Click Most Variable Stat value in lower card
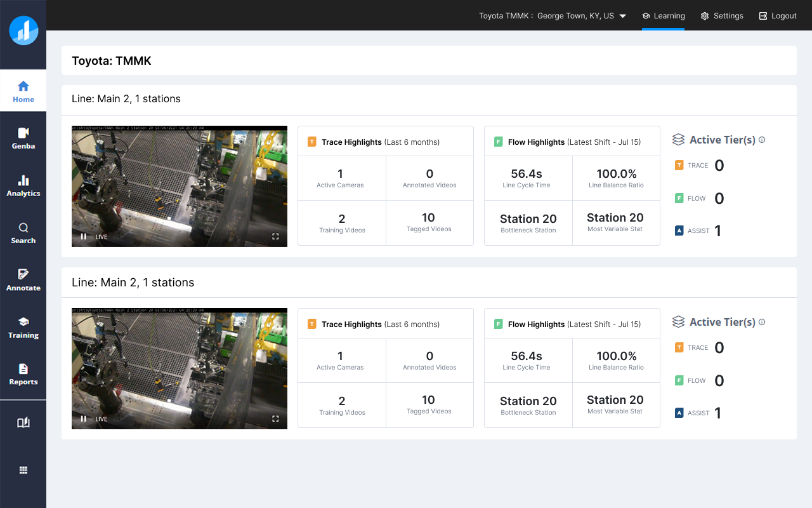The width and height of the screenshot is (812, 508). (x=615, y=399)
